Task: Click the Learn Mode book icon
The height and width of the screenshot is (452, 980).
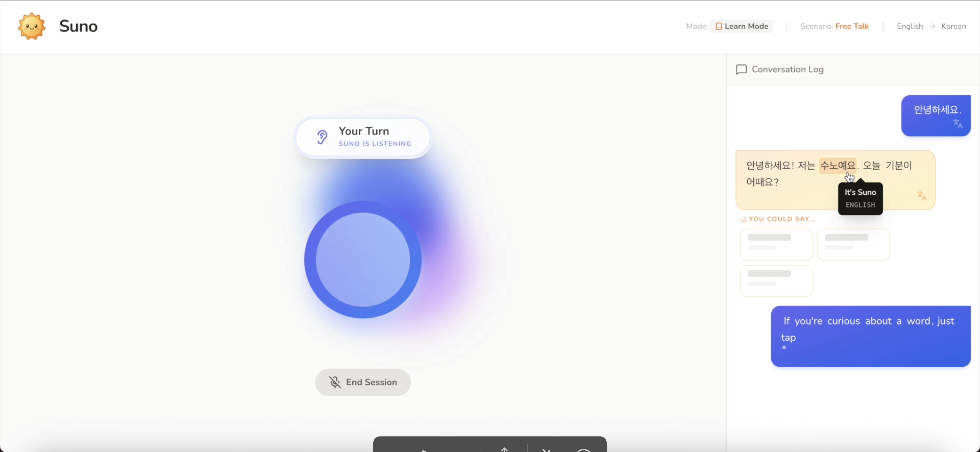Action: tap(719, 26)
